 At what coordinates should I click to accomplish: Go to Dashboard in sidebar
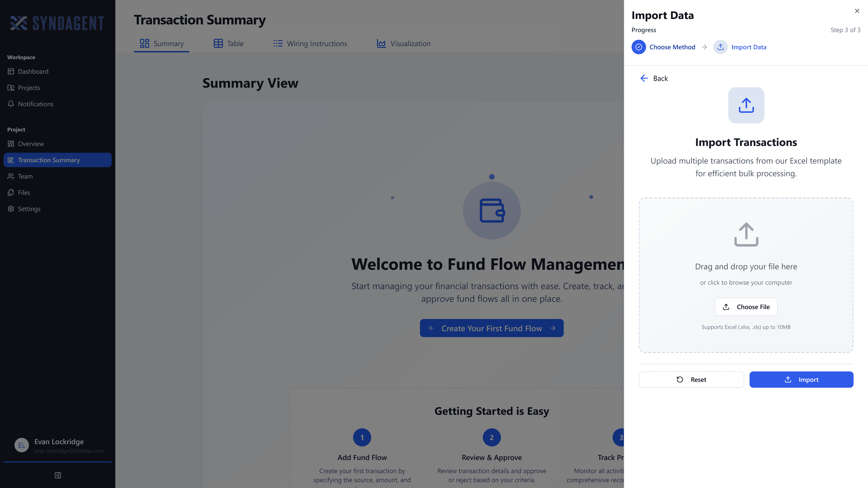coord(58,71)
